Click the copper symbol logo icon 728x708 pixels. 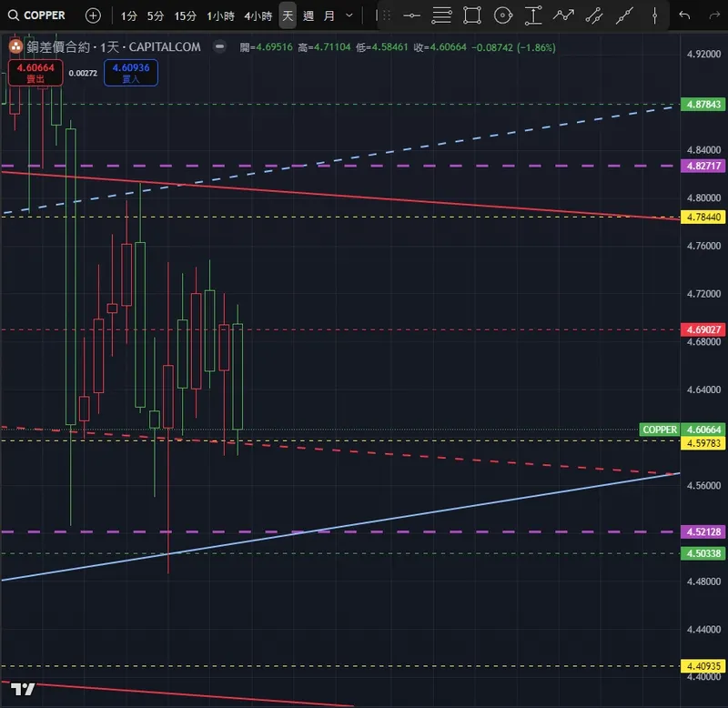tap(15, 47)
